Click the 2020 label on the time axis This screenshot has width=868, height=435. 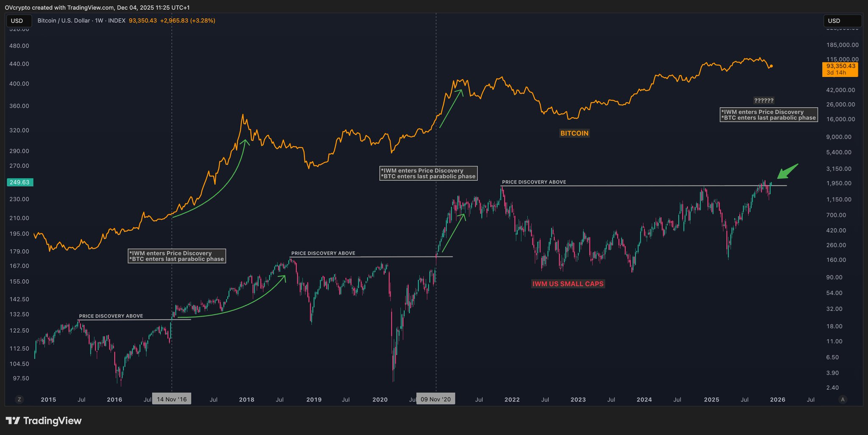pyautogui.click(x=380, y=399)
